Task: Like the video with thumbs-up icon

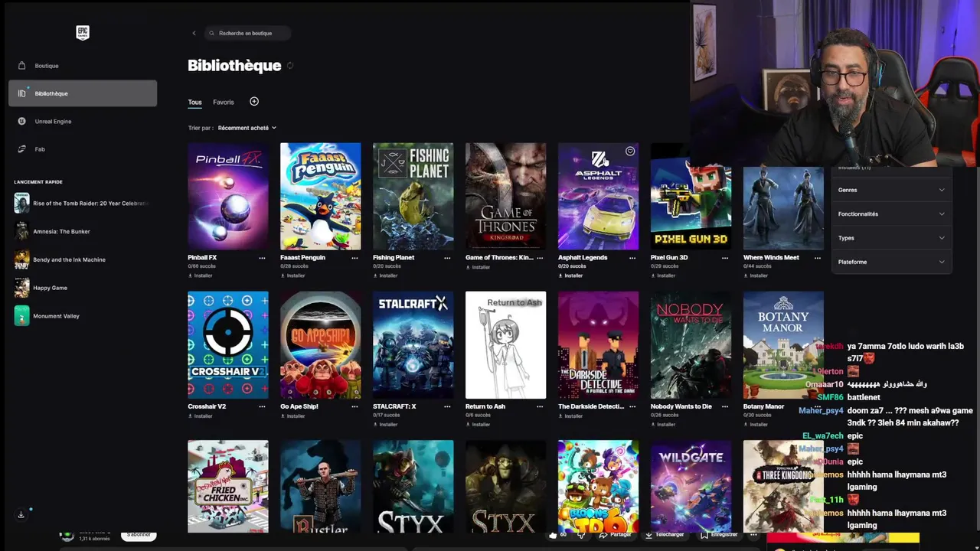Action: pos(553,535)
